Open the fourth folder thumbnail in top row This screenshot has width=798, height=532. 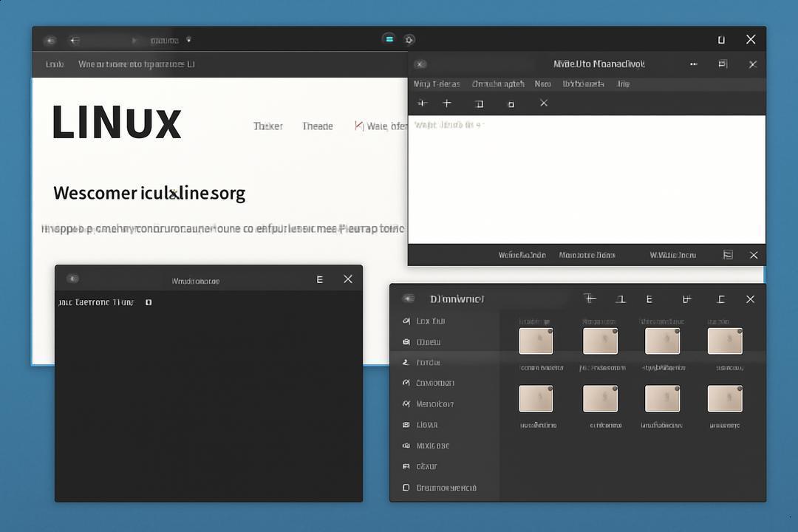[x=725, y=341]
